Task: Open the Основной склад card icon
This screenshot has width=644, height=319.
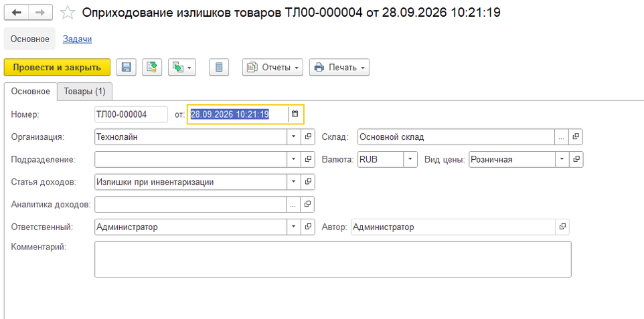Action: [576, 137]
